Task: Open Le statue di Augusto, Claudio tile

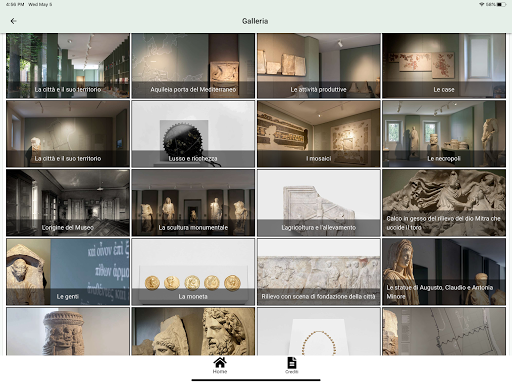Action: click(x=444, y=272)
